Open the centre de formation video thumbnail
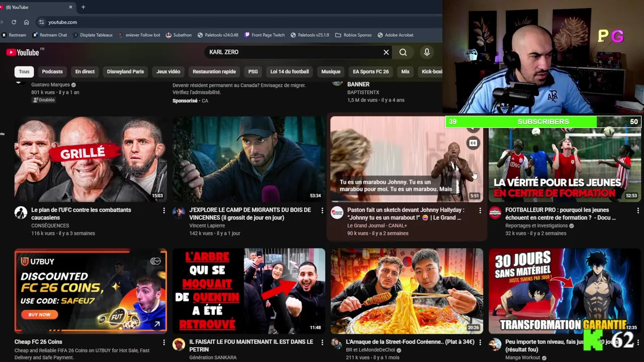The width and height of the screenshot is (644, 362). 565,166
